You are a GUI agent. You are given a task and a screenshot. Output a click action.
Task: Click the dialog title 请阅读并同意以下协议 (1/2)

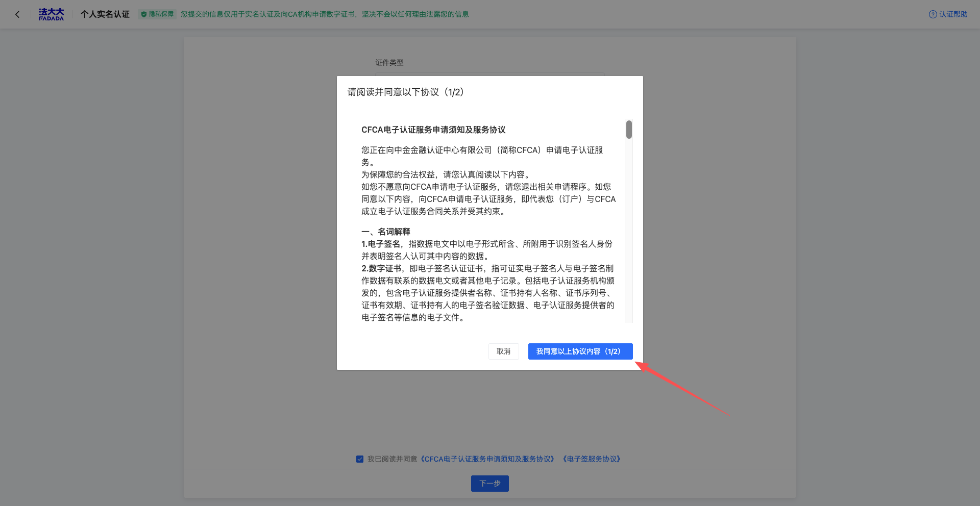point(405,92)
